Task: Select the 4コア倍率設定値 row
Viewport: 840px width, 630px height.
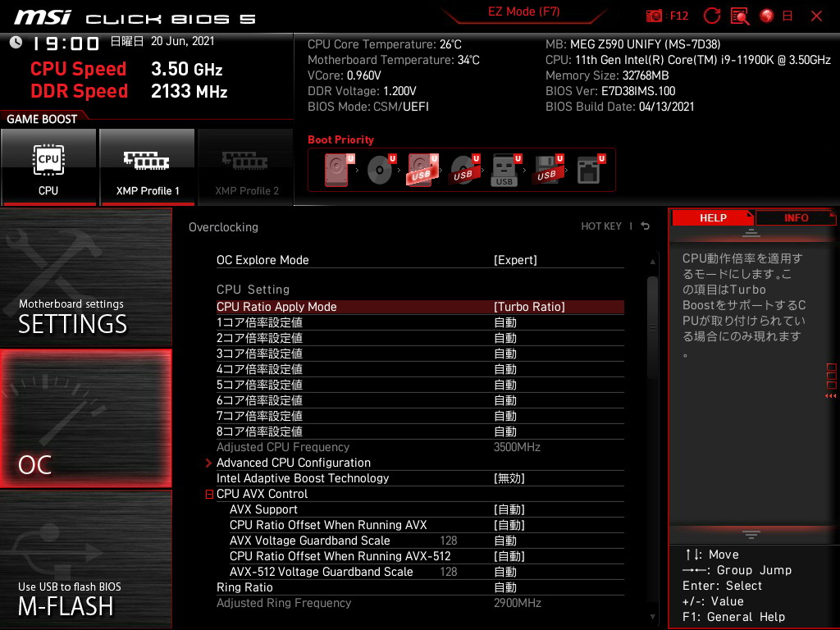Action: coord(420,368)
